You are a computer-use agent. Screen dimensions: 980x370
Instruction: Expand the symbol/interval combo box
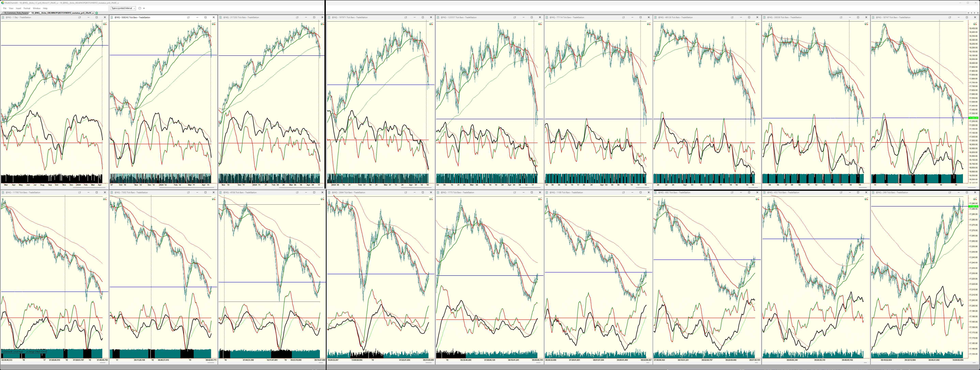(x=134, y=8)
